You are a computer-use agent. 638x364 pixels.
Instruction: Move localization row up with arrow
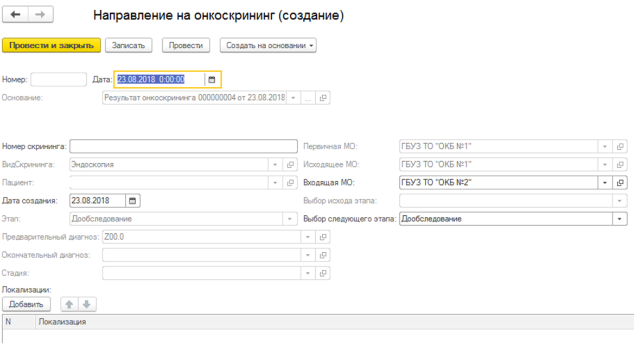69,304
